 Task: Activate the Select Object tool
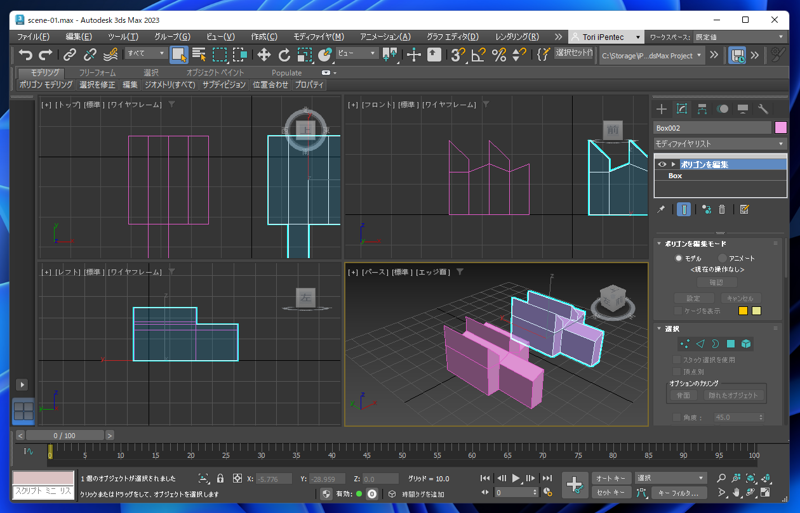(x=179, y=54)
